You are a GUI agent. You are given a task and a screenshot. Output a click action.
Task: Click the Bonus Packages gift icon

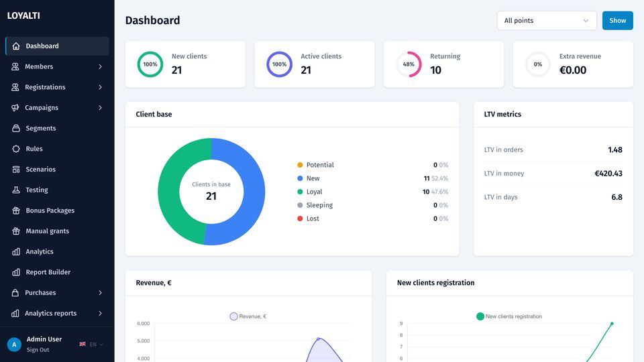pyautogui.click(x=16, y=210)
